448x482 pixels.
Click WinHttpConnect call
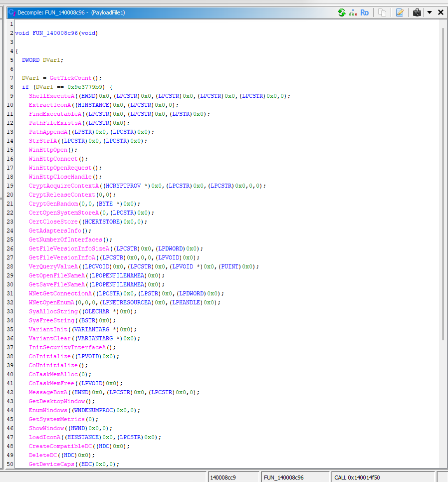53,159
